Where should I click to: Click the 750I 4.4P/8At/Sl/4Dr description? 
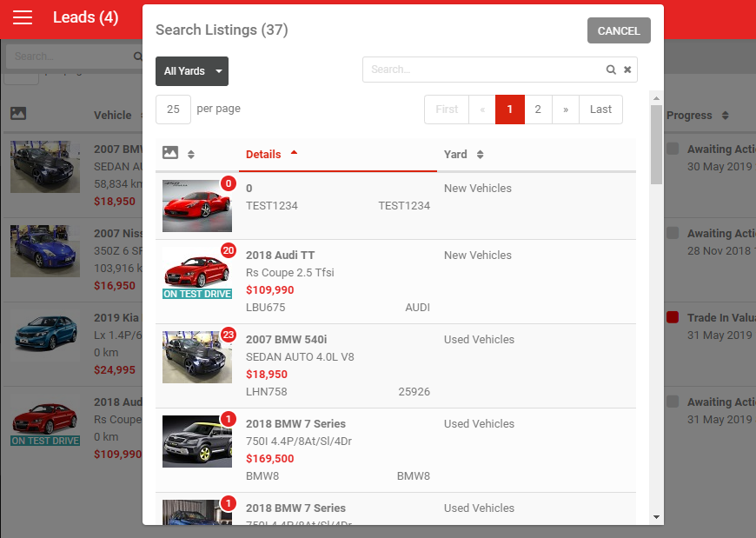(x=299, y=442)
